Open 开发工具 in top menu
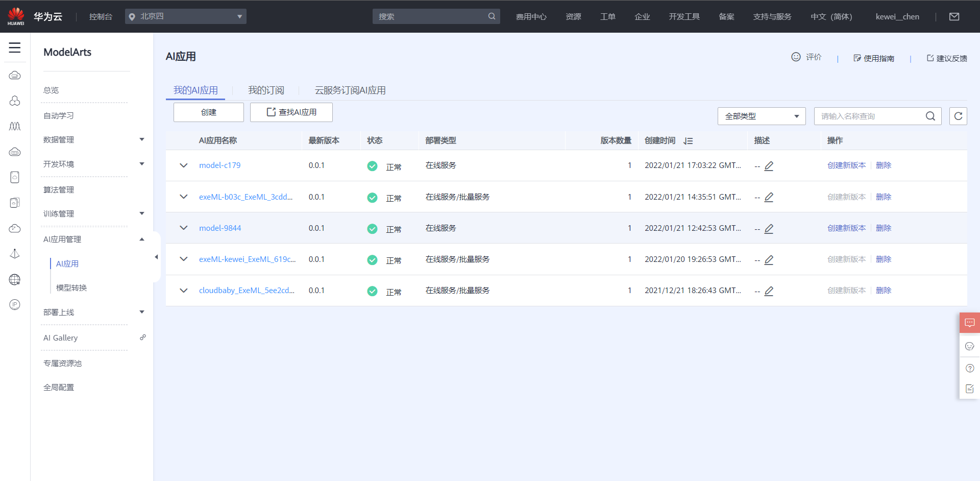 tap(684, 16)
